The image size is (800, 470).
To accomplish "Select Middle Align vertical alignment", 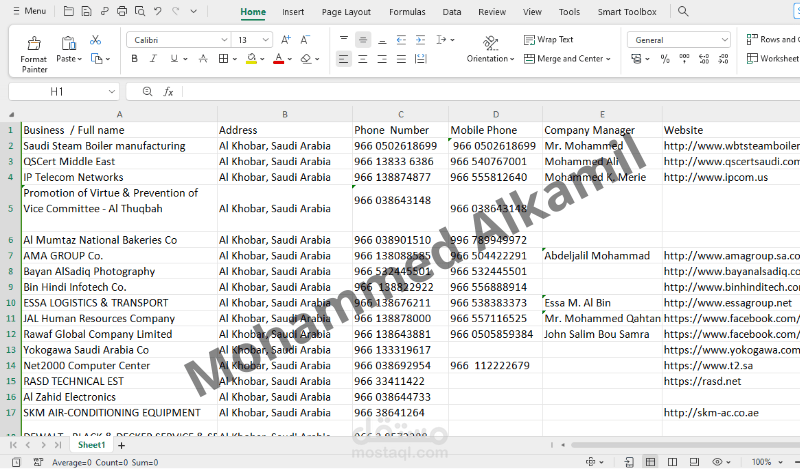I will pyautogui.click(x=363, y=39).
